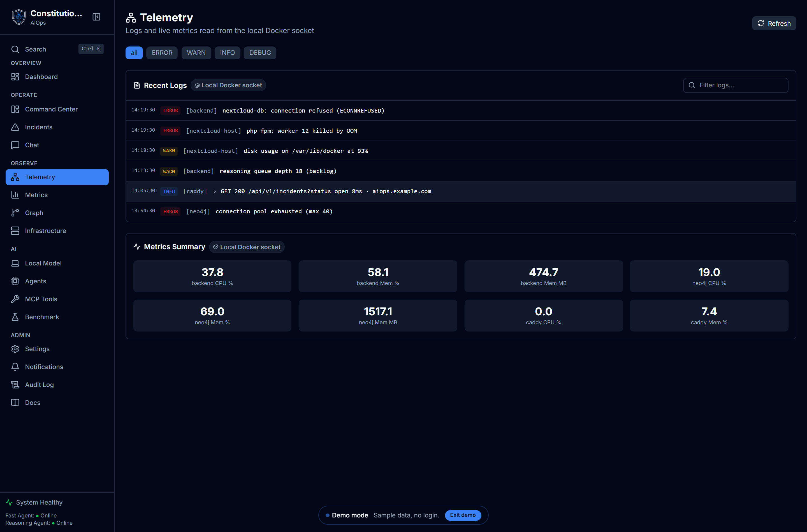Click Local Docker socket badge in Recent Logs
Image resolution: width=807 pixels, height=532 pixels.
228,85
